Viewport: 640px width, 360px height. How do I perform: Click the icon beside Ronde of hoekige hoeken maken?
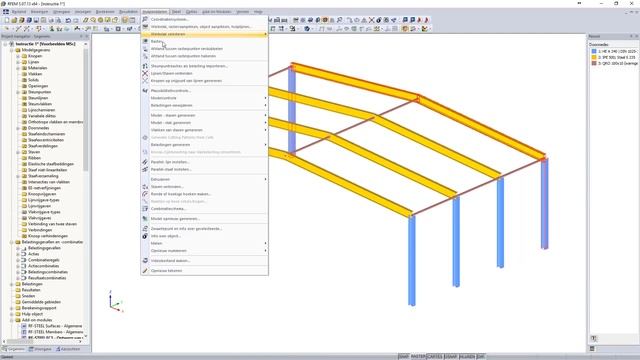[145, 194]
